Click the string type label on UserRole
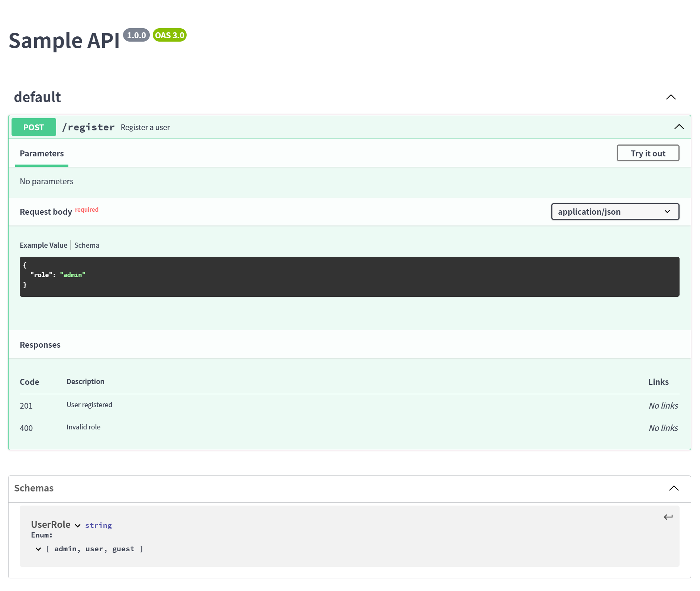 [x=98, y=525]
